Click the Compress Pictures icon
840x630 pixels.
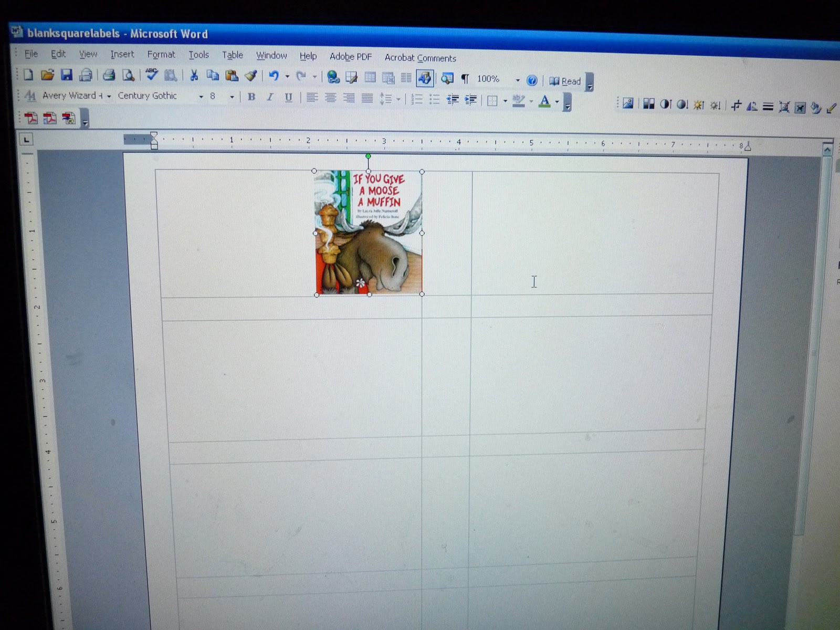784,108
